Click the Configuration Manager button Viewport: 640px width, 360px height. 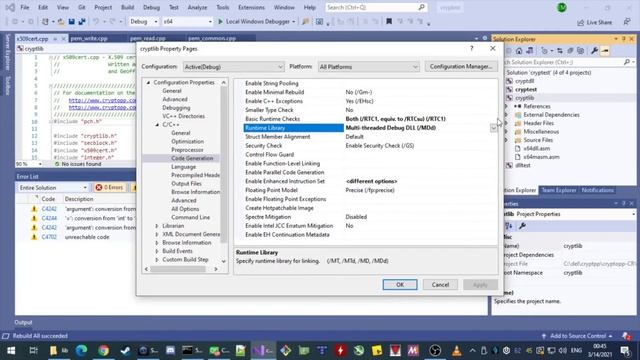coord(461,67)
